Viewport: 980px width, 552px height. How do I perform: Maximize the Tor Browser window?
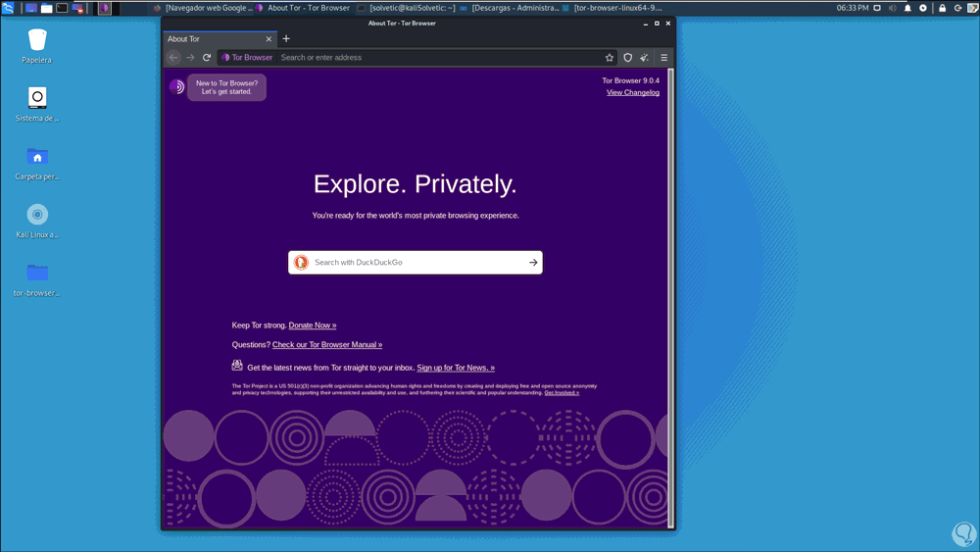point(657,24)
